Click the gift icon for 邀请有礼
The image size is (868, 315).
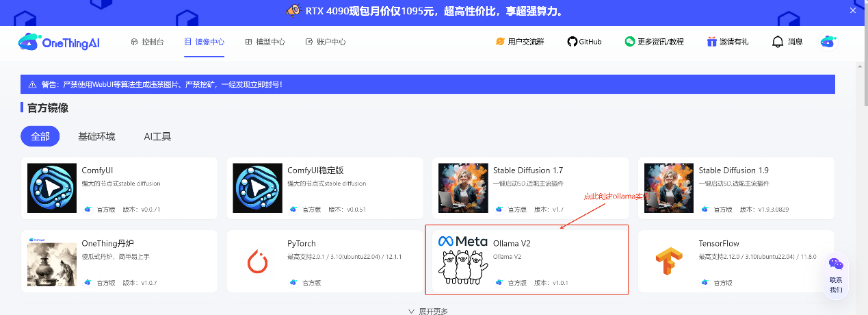pyautogui.click(x=712, y=42)
